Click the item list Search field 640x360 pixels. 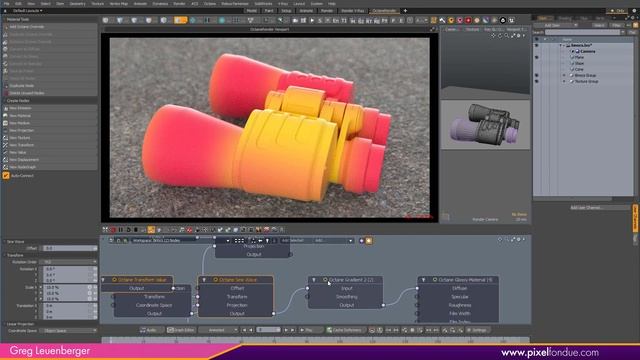pyautogui.click(x=582, y=32)
